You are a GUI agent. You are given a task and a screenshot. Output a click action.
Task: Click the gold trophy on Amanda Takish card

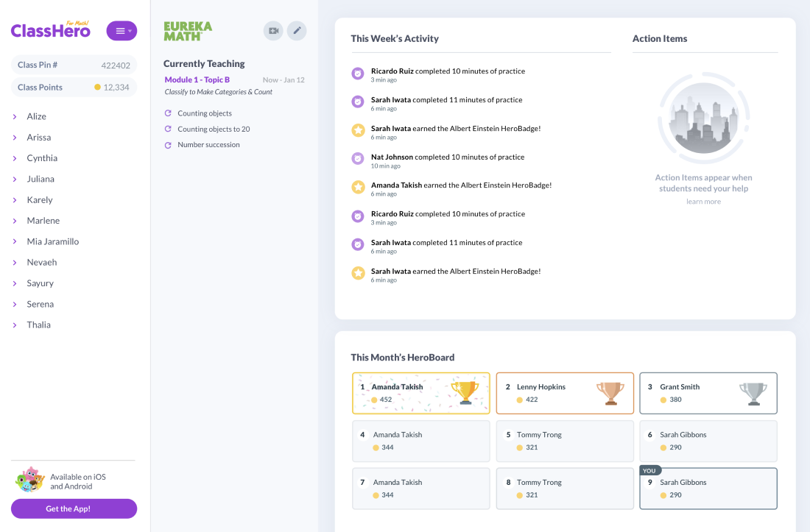pyautogui.click(x=465, y=392)
